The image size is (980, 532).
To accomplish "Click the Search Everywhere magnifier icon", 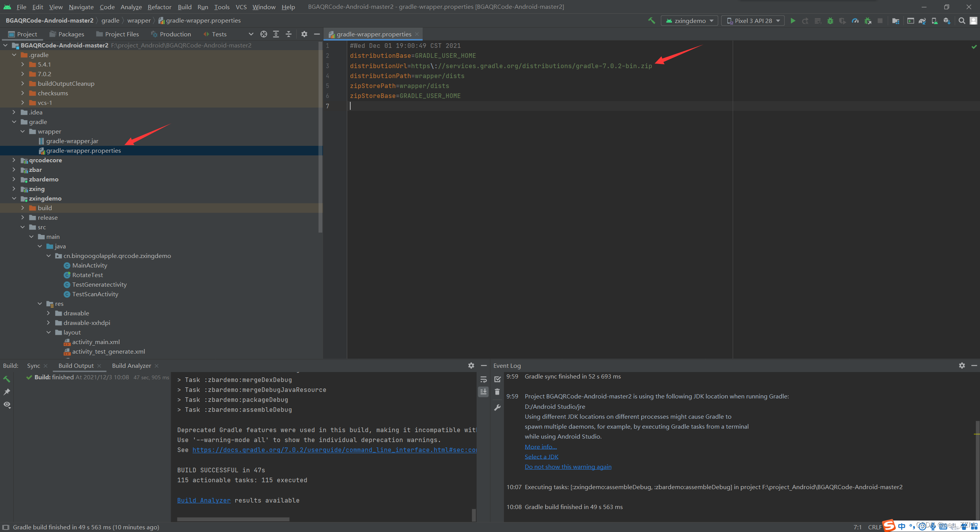I will pos(962,21).
